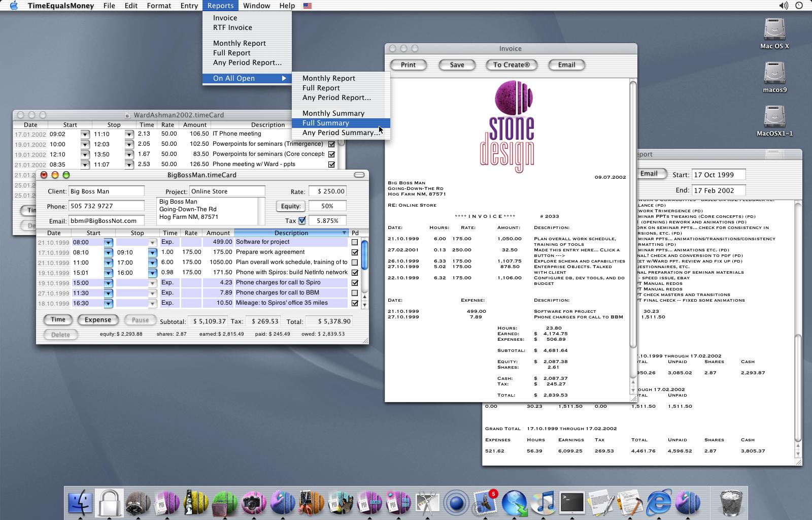Launch Internet Explorer from the dock
Image resolution: width=812 pixels, height=520 pixels.
tap(659, 502)
